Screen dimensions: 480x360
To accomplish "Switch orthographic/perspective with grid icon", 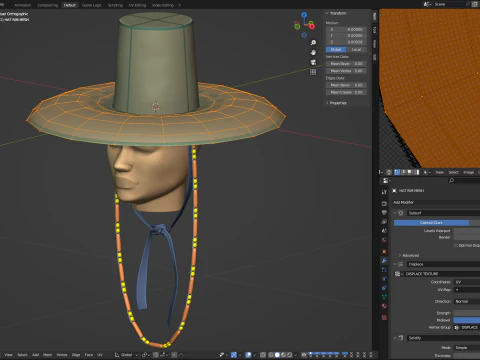I will (313, 72).
